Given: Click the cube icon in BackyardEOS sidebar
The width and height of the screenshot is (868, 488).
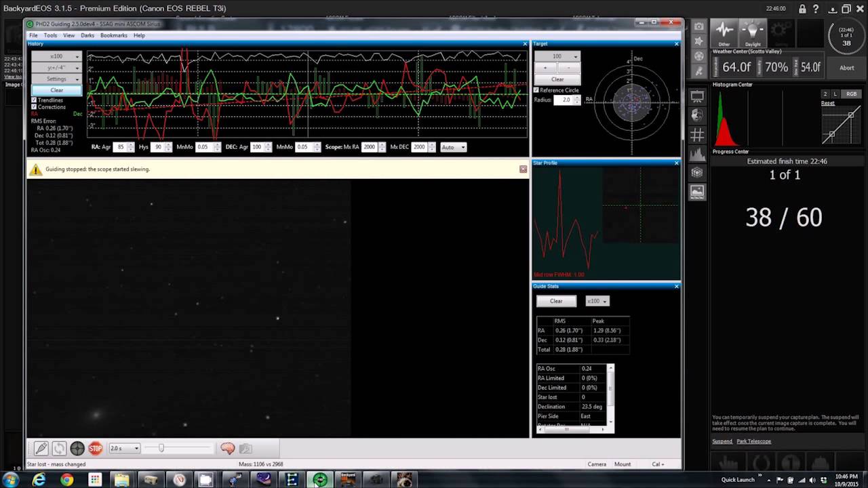Looking at the screenshot, I should point(697,173).
